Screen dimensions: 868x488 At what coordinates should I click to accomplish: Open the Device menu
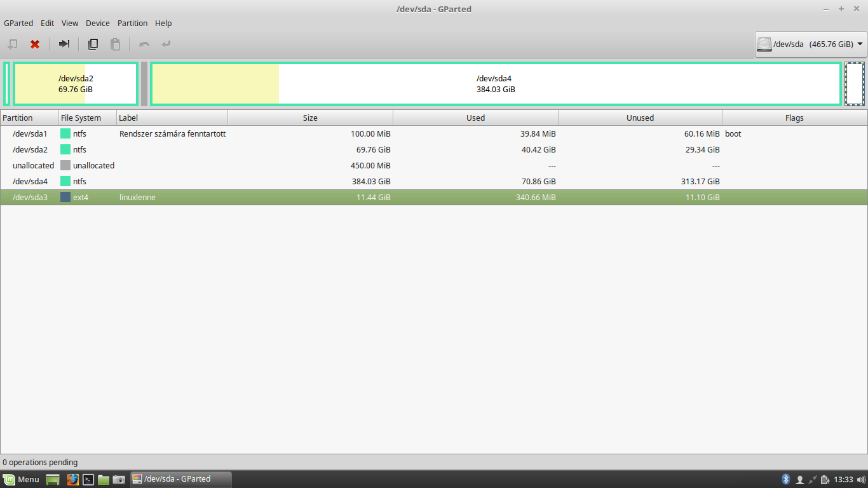[98, 23]
